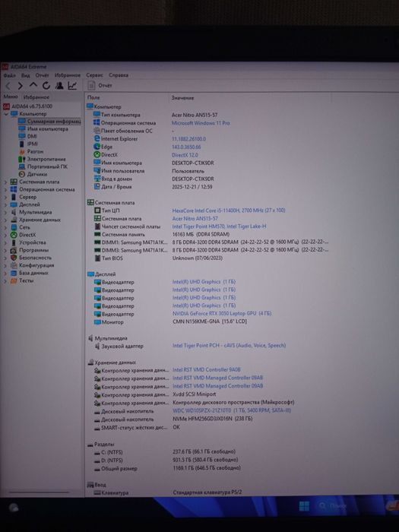Screen dimensions: 399x532
Task: Select Суммарная информация in the tree
Action: [49, 121]
